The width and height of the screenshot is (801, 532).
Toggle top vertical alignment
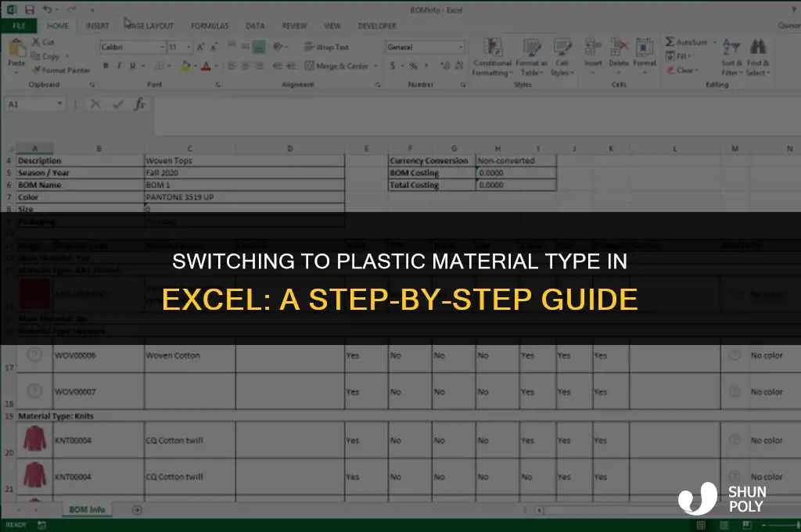coord(232,46)
